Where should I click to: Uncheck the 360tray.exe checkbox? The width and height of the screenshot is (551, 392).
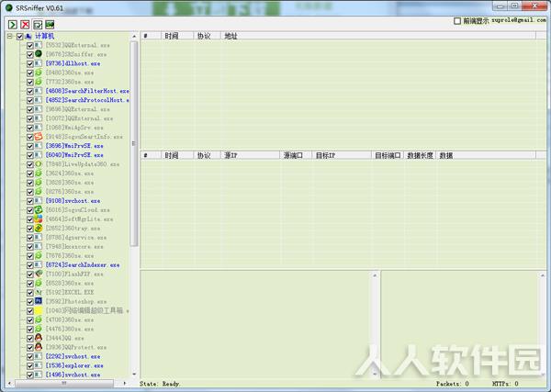coord(30,229)
